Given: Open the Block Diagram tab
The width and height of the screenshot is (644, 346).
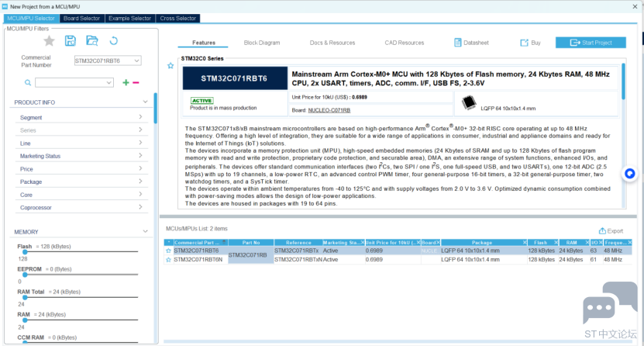Looking at the screenshot, I should click(262, 43).
